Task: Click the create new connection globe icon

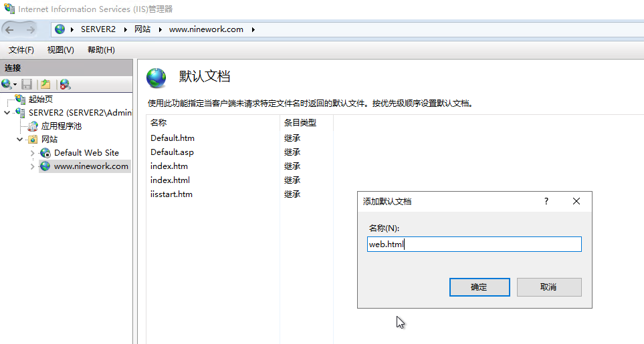Action: 7,84
